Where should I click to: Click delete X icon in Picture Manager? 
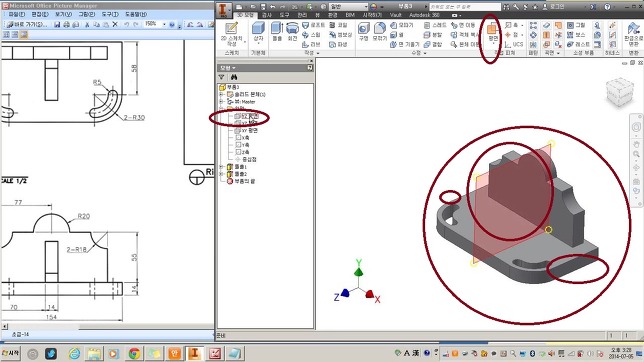(x=115, y=25)
